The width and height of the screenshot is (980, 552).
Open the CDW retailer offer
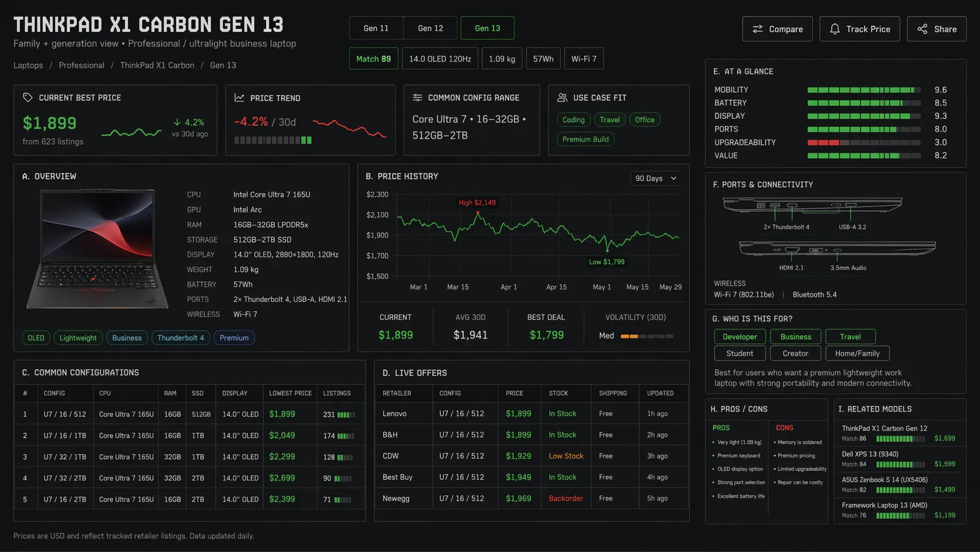(x=532, y=456)
